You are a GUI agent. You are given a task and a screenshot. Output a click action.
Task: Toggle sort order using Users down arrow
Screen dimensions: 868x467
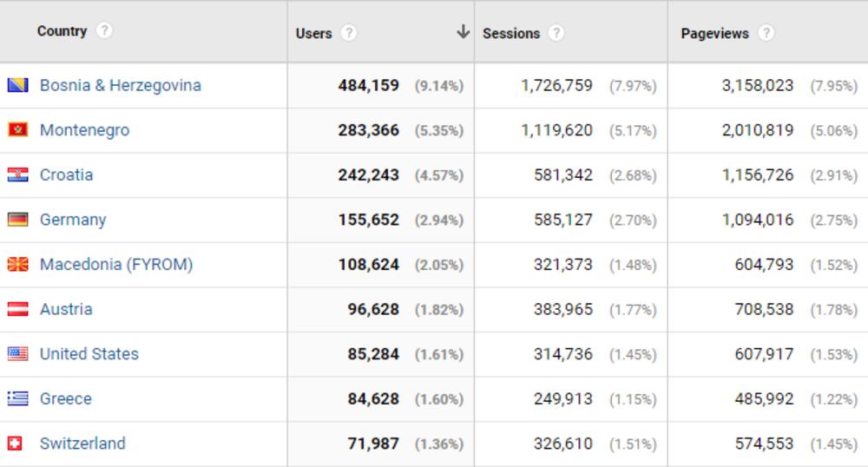pos(463,32)
